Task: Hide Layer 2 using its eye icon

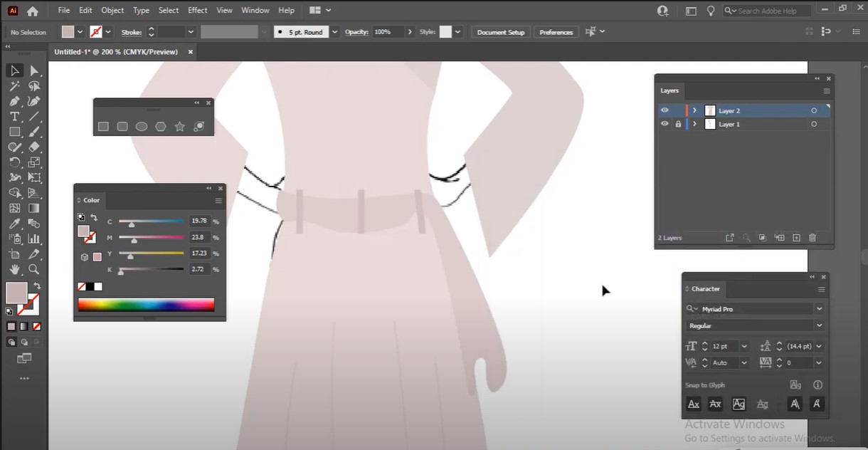Action: pyautogui.click(x=665, y=110)
